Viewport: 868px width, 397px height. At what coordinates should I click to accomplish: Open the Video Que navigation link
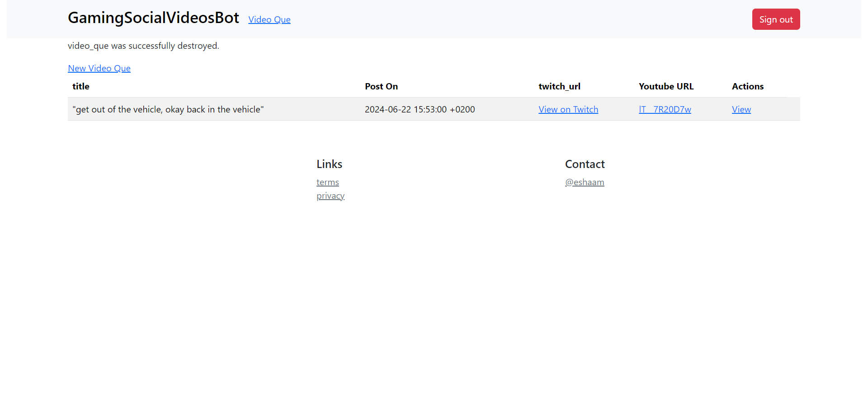(269, 19)
